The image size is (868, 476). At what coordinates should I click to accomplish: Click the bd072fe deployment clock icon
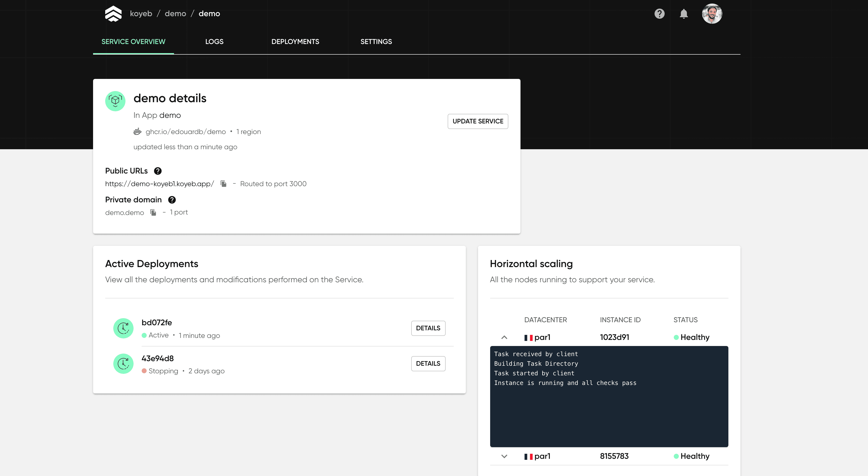pyautogui.click(x=123, y=328)
